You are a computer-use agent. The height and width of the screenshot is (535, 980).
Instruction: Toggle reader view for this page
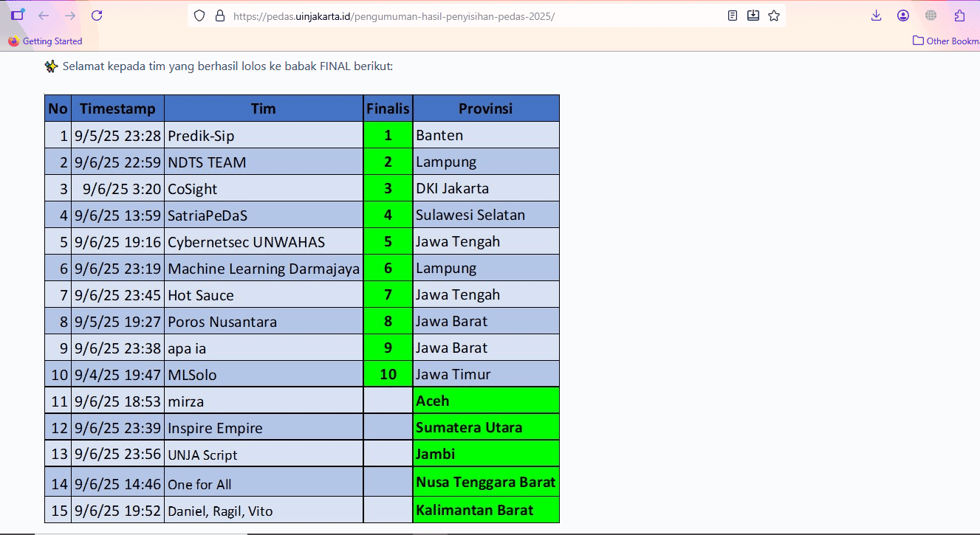pyautogui.click(x=733, y=15)
